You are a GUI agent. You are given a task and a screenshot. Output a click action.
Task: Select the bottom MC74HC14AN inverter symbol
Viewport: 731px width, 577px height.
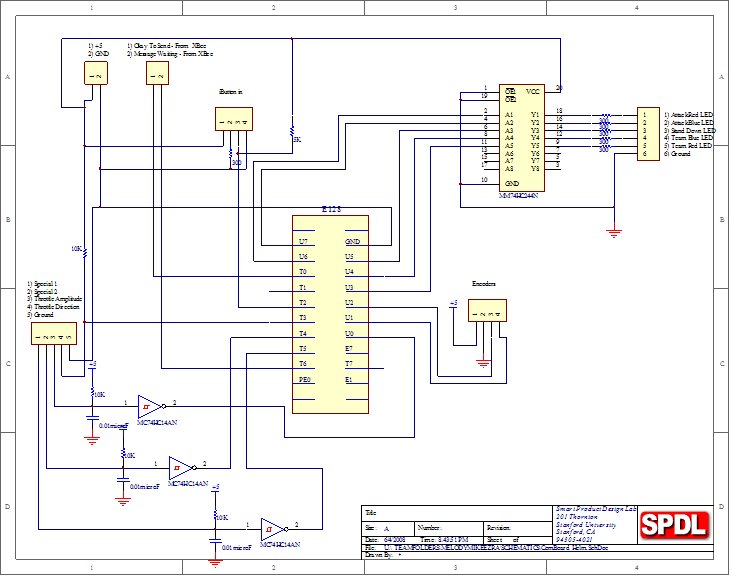tap(272, 527)
